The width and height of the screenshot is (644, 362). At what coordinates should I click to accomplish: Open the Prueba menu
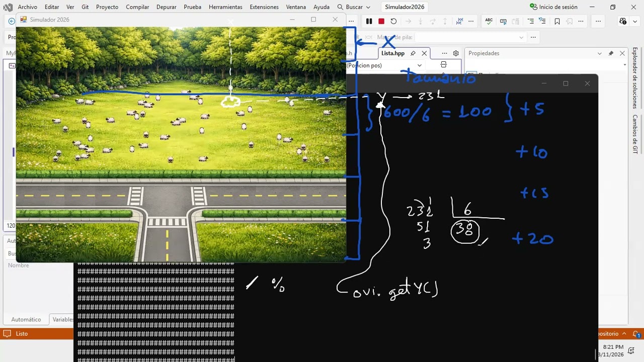tap(193, 7)
